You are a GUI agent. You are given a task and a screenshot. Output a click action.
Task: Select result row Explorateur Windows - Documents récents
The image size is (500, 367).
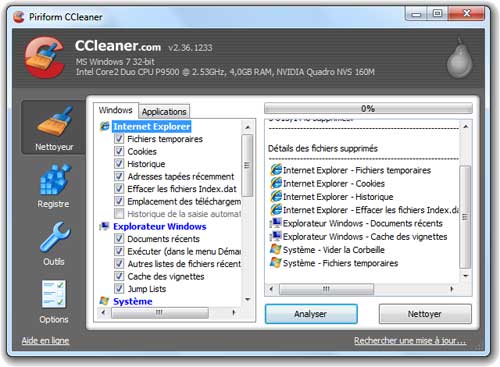pos(356,223)
